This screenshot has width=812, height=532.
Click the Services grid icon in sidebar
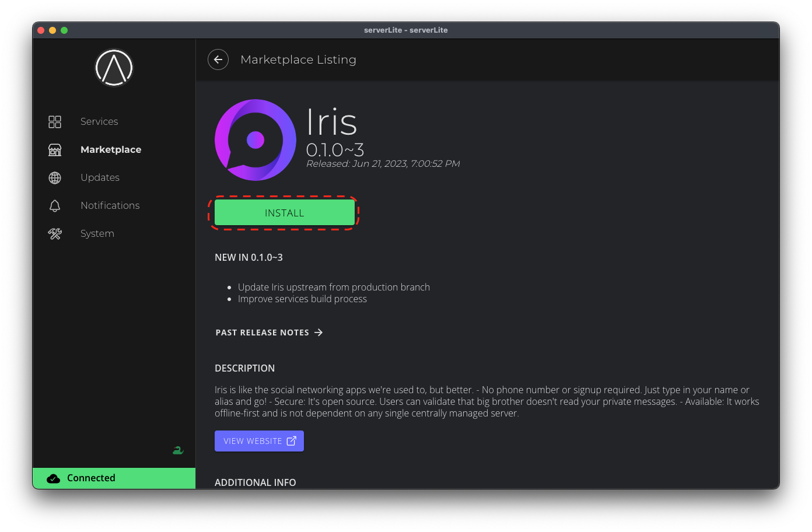pyautogui.click(x=55, y=121)
